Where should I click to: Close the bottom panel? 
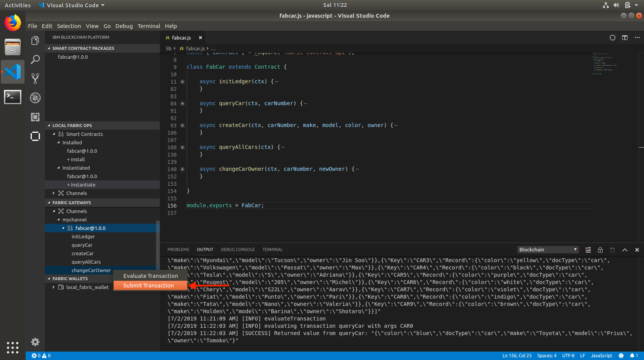click(x=637, y=250)
